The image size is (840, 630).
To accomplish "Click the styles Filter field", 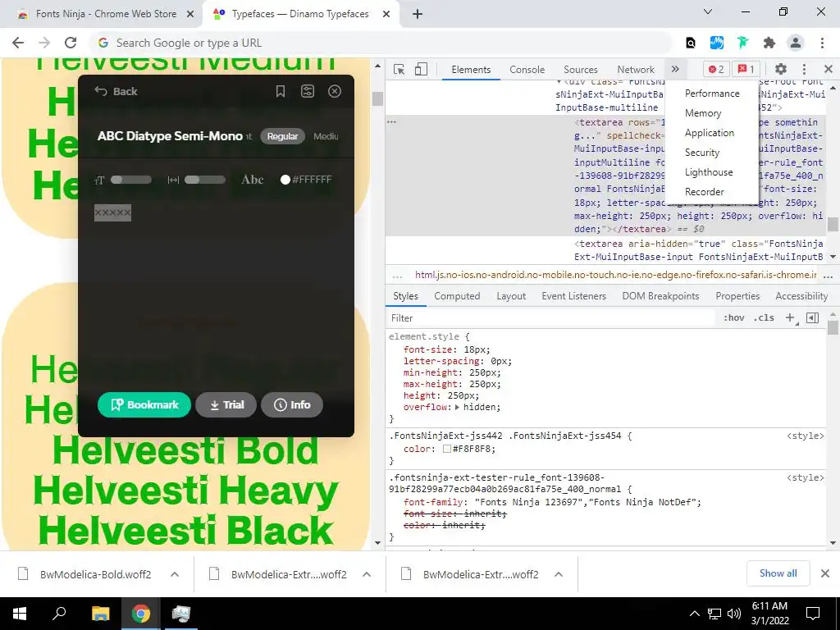I will coord(550,318).
